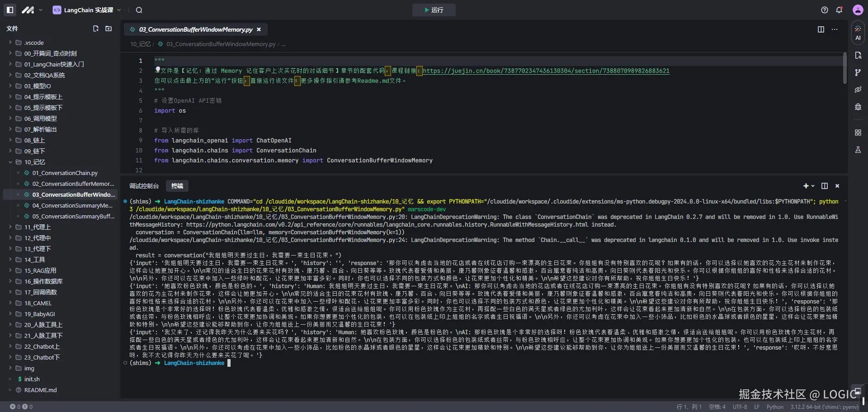The height and width of the screenshot is (412, 868).
Task: Click the 行 1, 列 1 cursor position status
Action: 689,407
